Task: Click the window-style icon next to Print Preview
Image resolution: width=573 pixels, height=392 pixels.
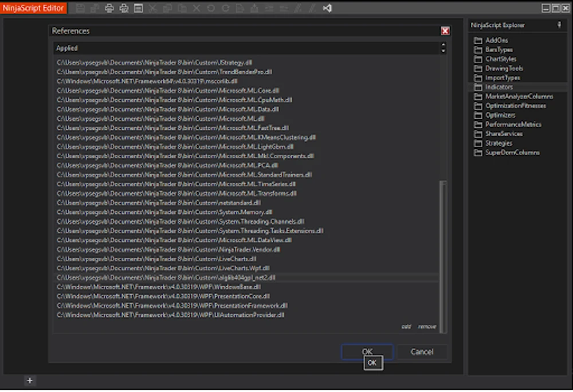Action: pyautogui.click(x=139, y=8)
